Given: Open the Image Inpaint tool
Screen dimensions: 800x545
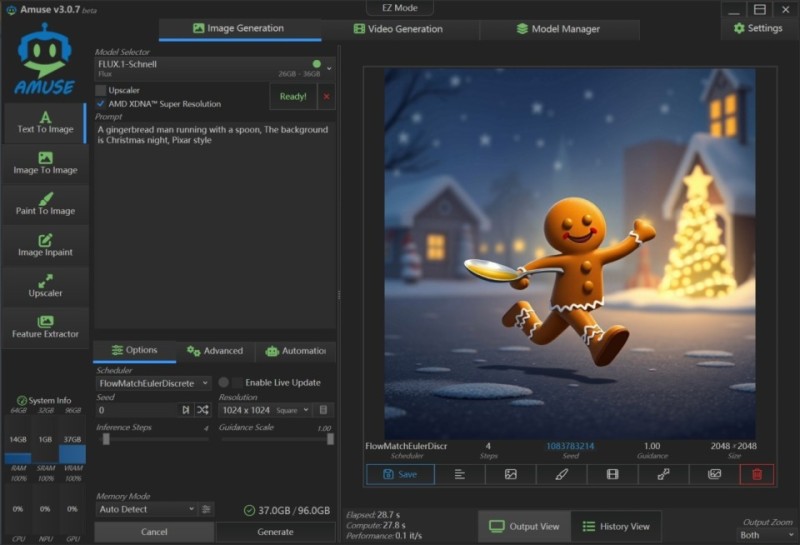Looking at the screenshot, I should (x=45, y=246).
